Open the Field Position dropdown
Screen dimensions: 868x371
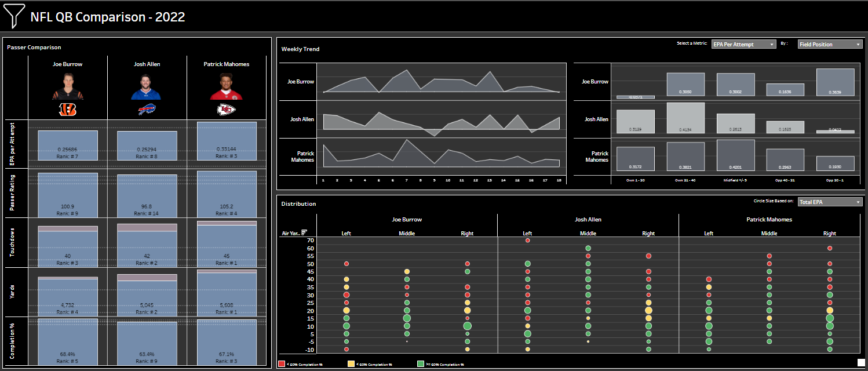click(830, 44)
